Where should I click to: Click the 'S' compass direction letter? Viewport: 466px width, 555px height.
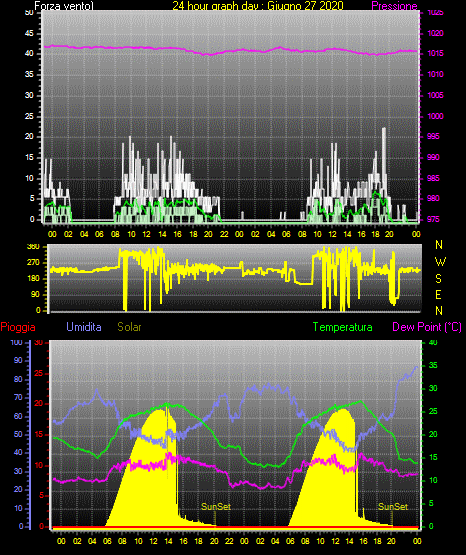pos(438,279)
